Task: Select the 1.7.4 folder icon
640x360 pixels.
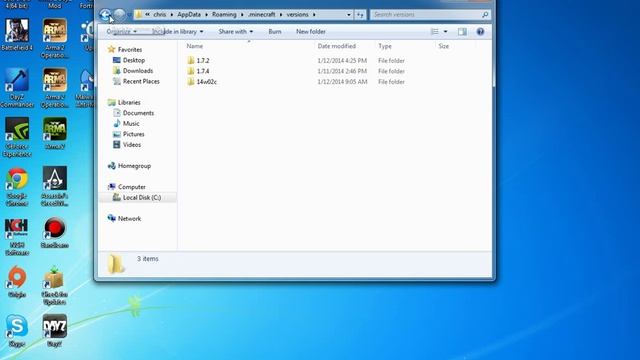Action: click(191, 71)
